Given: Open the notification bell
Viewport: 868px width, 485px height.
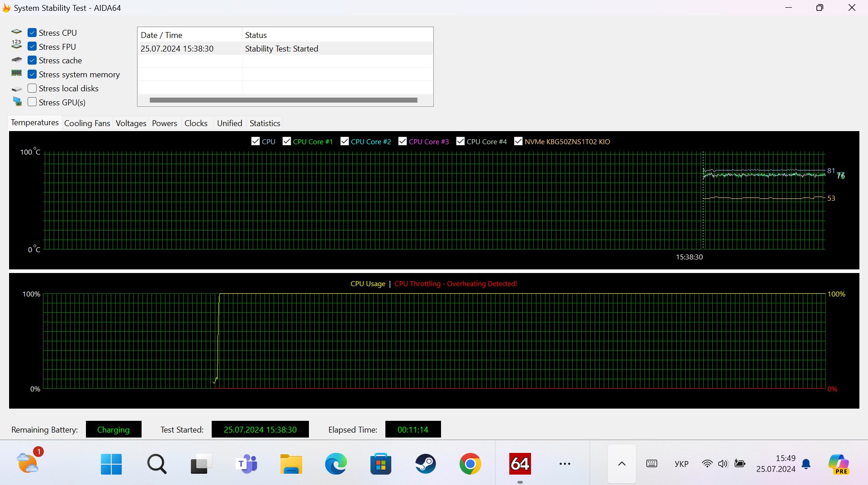Looking at the screenshot, I should (806, 464).
